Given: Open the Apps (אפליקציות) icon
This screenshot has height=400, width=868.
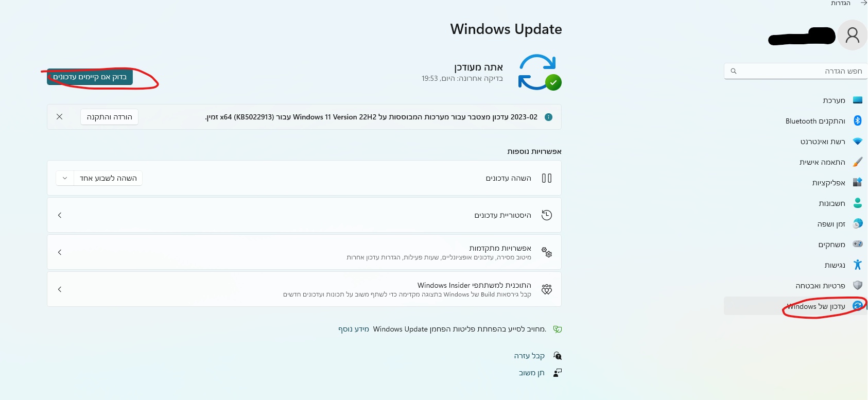Looking at the screenshot, I should click(858, 182).
